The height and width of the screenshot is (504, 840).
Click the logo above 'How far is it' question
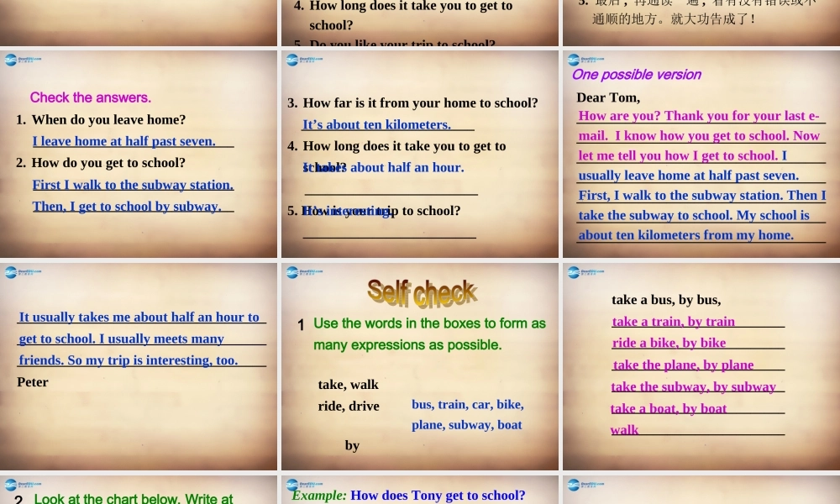pyautogui.click(x=304, y=60)
